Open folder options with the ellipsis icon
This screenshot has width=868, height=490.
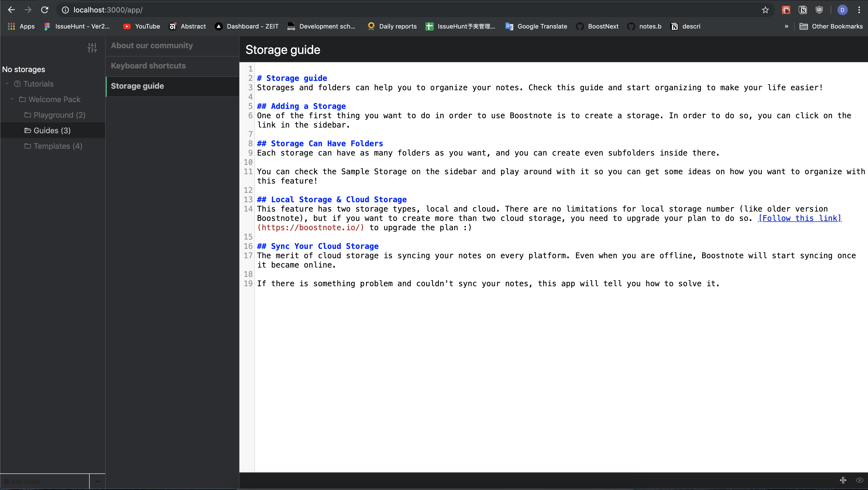(x=97, y=481)
